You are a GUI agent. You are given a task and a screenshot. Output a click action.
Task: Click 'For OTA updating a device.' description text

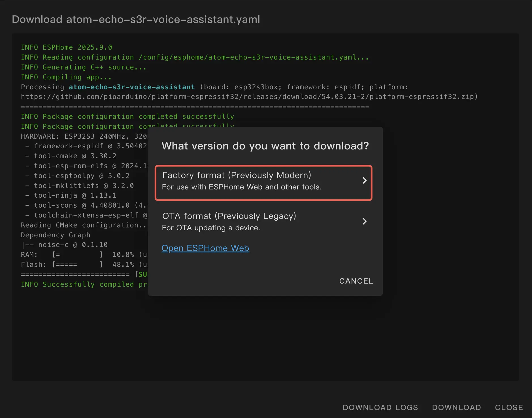(211, 228)
